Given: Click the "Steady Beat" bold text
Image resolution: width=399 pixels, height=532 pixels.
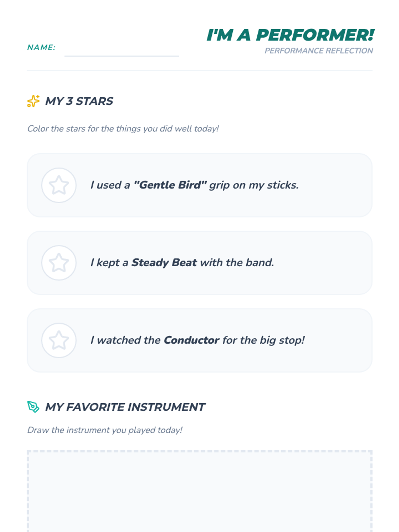Looking at the screenshot, I should pos(164,263).
